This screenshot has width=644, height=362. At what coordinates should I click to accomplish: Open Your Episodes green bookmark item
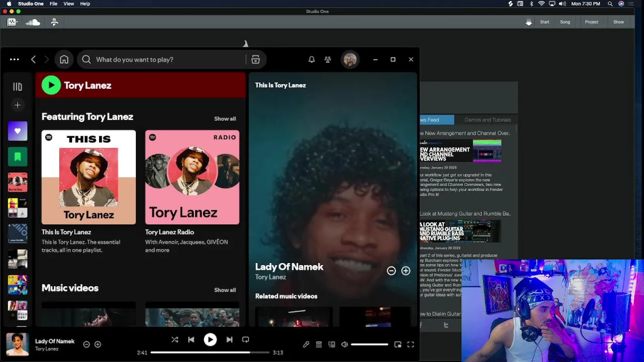click(18, 157)
